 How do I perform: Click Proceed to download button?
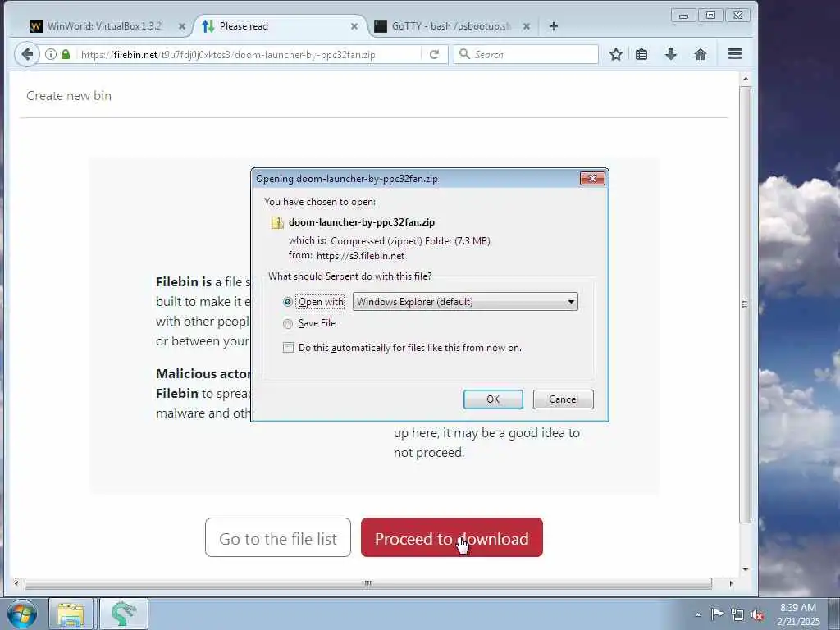click(x=452, y=537)
